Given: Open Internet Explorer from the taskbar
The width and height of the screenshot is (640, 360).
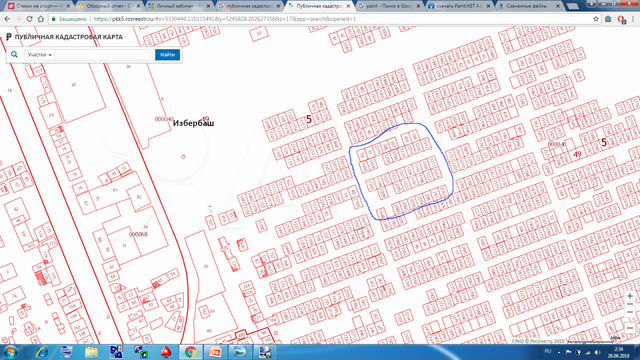Looking at the screenshot, I should pos(41,352).
